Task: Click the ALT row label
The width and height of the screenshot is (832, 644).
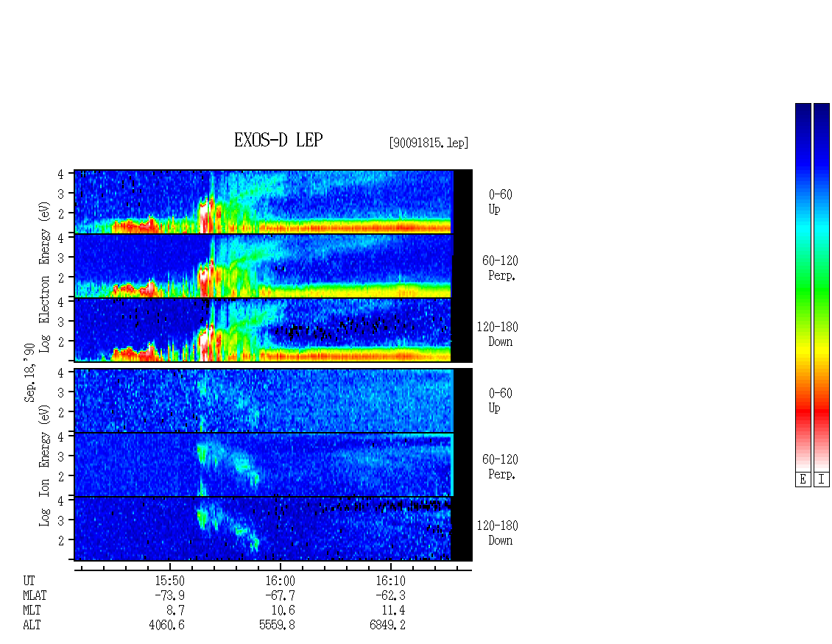Action: (x=32, y=626)
